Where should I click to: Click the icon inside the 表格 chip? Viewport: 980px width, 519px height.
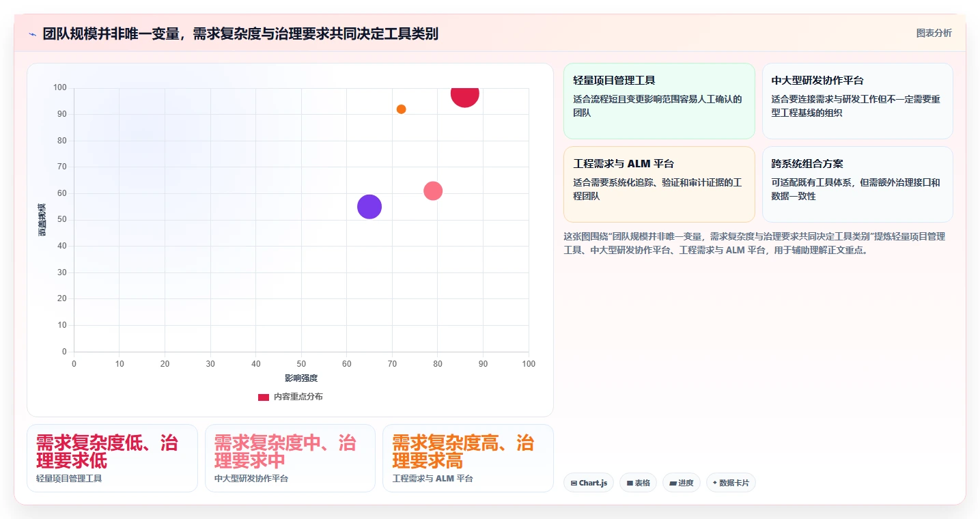click(x=630, y=483)
